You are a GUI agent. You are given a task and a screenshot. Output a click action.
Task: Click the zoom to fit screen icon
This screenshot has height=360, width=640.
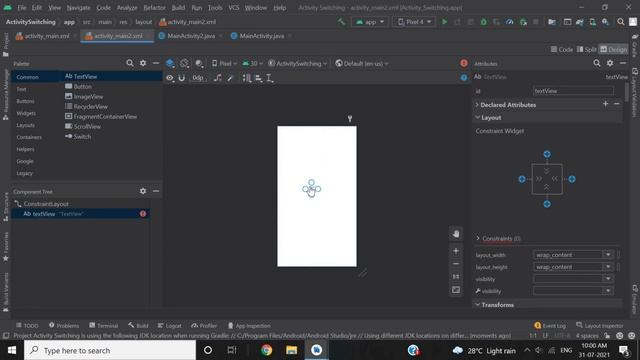pos(456,290)
